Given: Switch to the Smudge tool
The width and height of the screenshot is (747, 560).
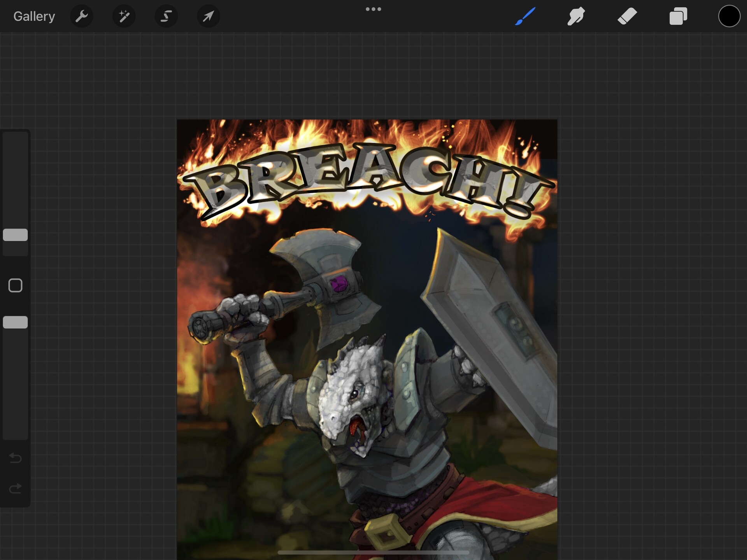Looking at the screenshot, I should [576, 16].
